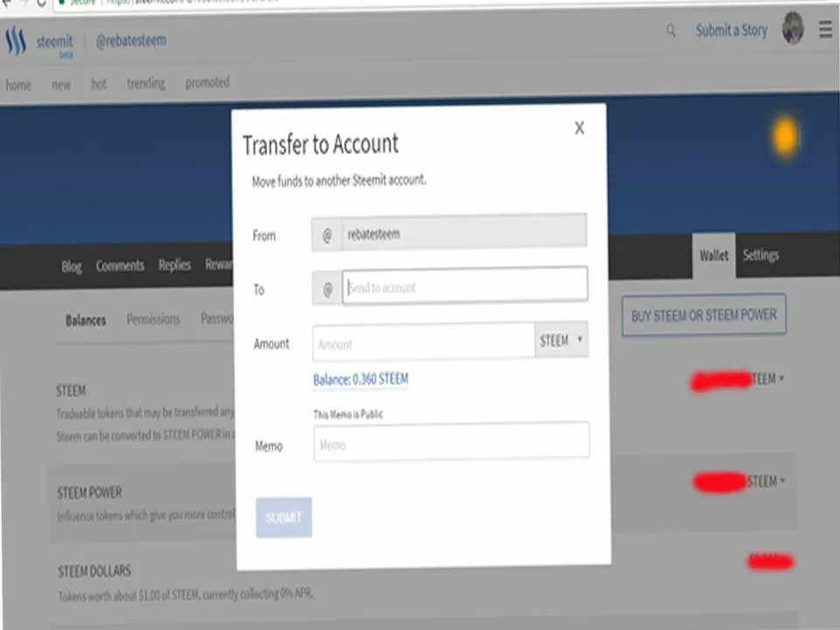
Task: Switch to the Replies tab
Action: click(x=175, y=264)
